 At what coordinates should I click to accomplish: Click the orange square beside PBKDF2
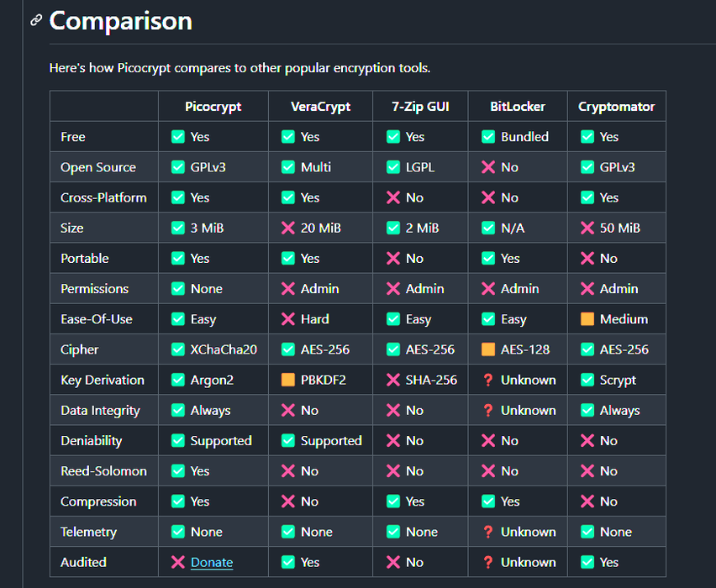[x=288, y=380]
